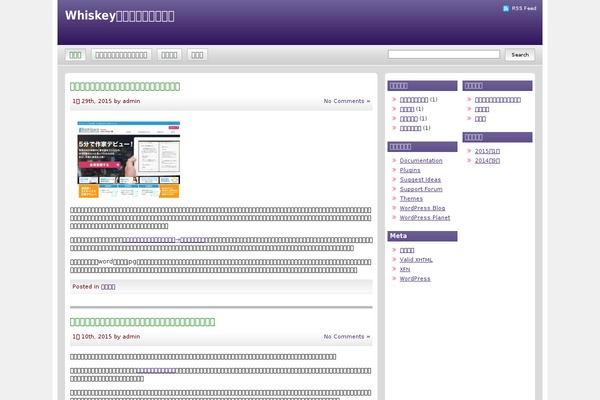Focus the search input field
This screenshot has height=400, width=600.
point(443,55)
